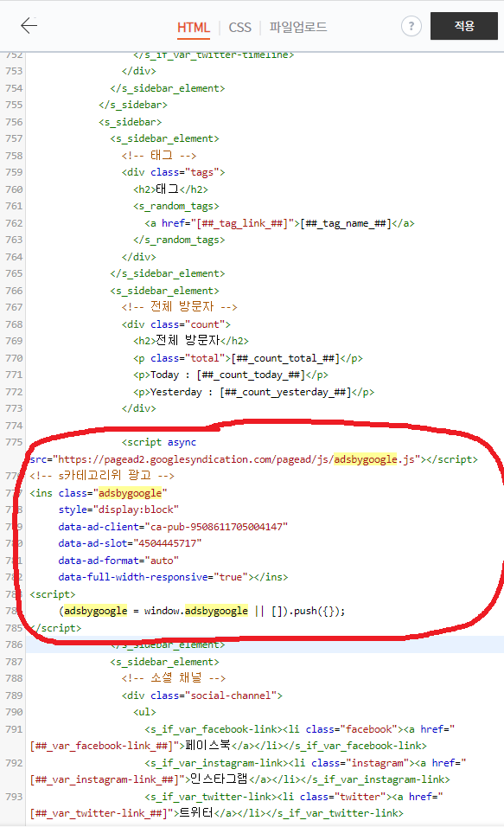The image size is (504, 827).
Task: Click div class="social-channel" line
Action: point(202,696)
